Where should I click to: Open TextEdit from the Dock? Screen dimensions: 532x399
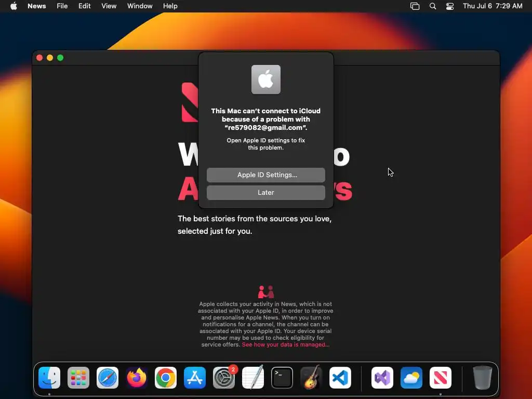(253, 377)
